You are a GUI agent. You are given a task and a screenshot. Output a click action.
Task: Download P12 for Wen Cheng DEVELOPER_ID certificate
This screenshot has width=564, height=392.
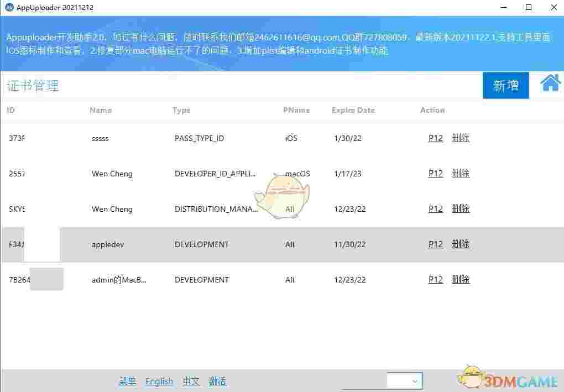[435, 173]
